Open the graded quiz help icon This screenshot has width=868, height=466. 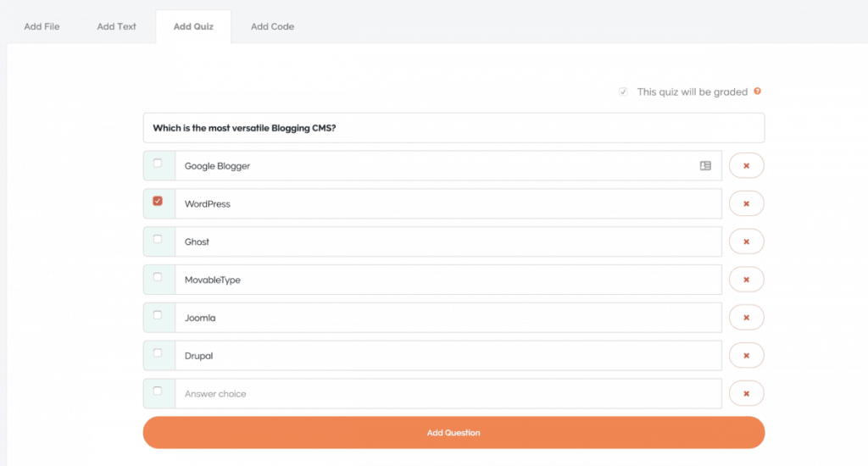point(757,92)
